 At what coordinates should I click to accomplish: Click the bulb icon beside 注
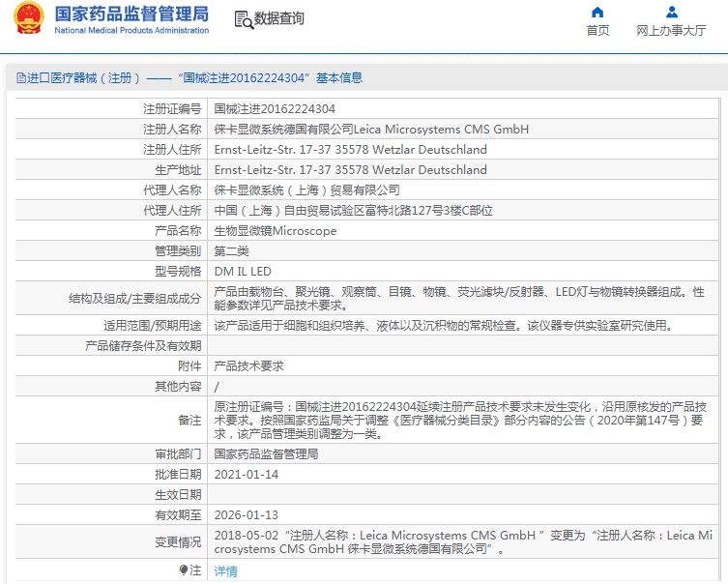click(184, 569)
